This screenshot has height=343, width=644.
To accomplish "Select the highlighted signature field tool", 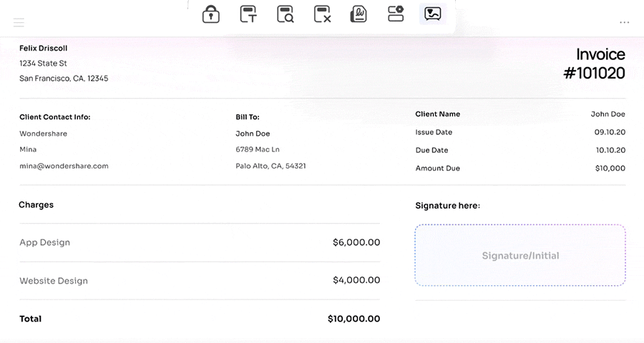I will pyautogui.click(x=432, y=14).
